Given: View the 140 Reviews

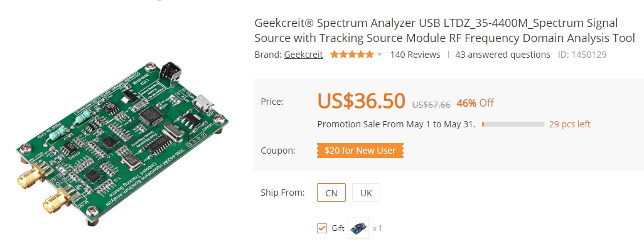Looking at the screenshot, I should pos(415,55).
